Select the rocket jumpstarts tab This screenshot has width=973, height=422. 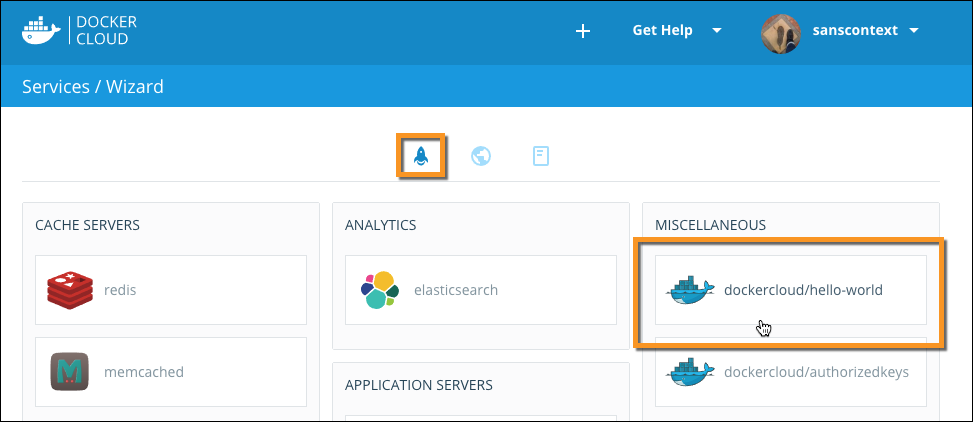420,156
